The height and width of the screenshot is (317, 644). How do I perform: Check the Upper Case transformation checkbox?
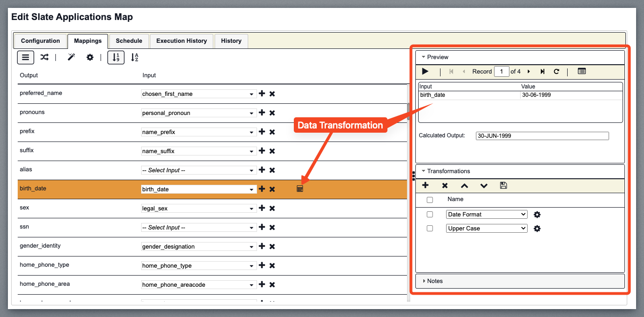430,229
